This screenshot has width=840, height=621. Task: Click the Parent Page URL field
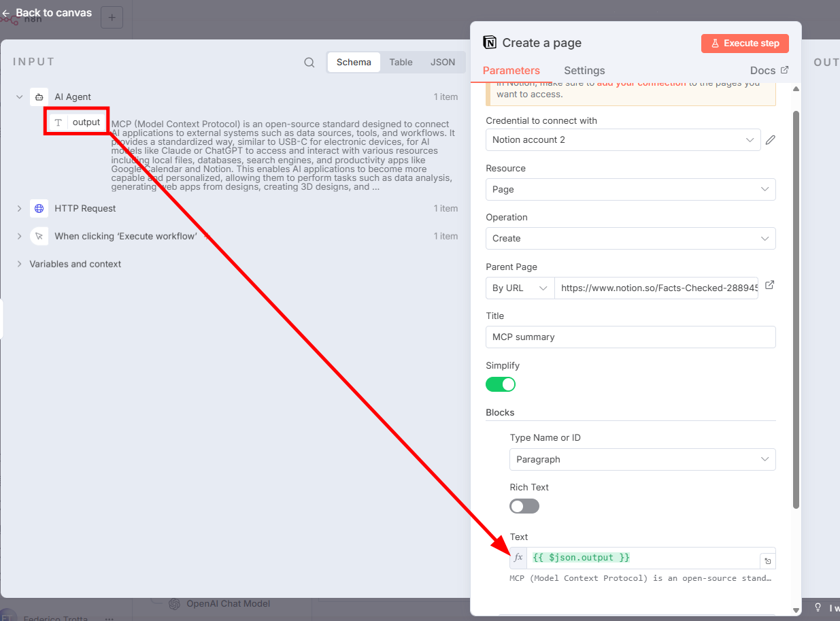coord(656,288)
